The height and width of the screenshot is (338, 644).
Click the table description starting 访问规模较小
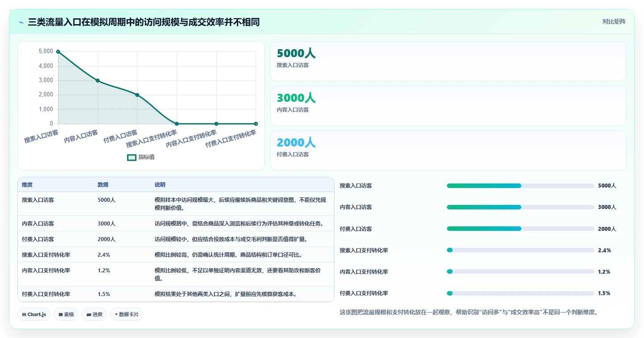231,239
